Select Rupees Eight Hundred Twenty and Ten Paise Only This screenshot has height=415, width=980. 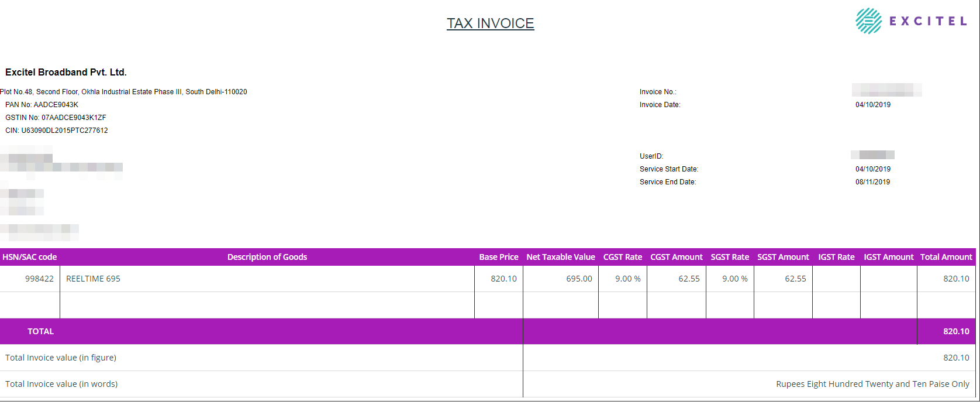pyautogui.click(x=872, y=384)
